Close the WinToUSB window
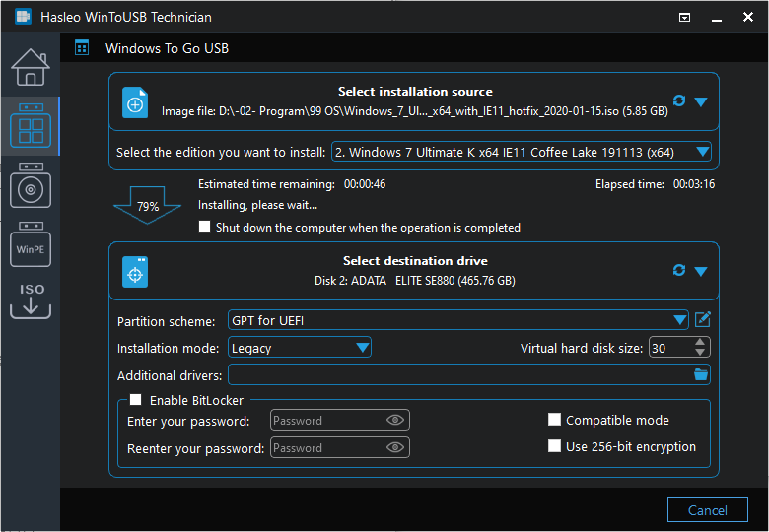The width and height of the screenshot is (769, 532). pos(748,17)
